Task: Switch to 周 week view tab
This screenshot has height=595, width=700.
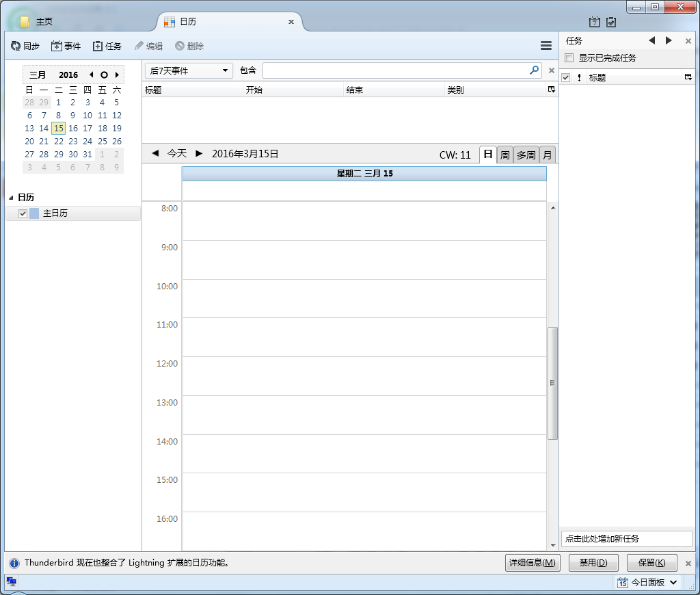Action: (504, 155)
